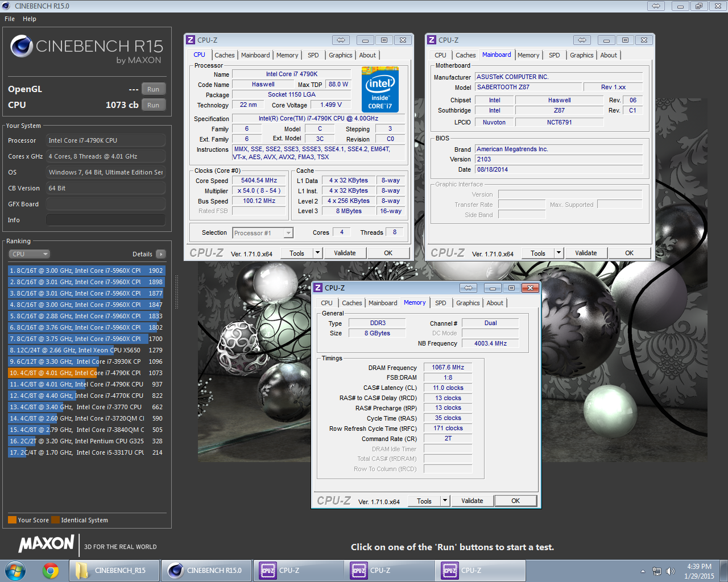This screenshot has height=582, width=728.
Task: Select ranking row Pentium G3258 328
Action: [x=86, y=441]
